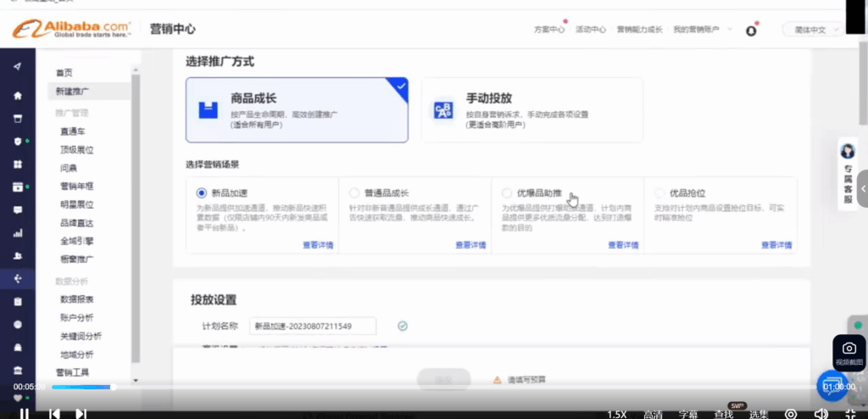The width and height of the screenshot is (868, 419).
Task: Select the 新品加速 radio button
Action: tap(201, 193)
